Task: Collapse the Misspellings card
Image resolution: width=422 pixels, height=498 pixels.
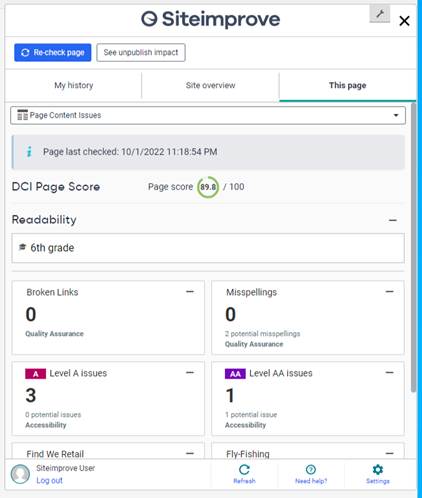Action: click(x=389, y=292)
